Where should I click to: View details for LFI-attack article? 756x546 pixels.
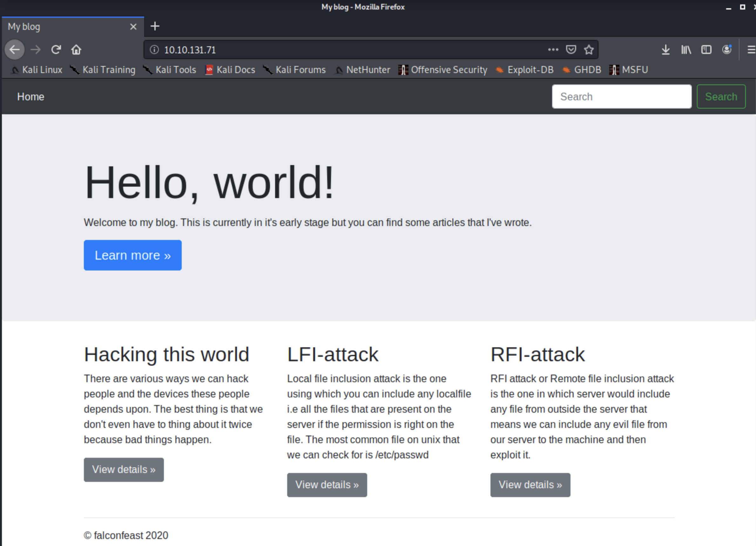point(327,485)
